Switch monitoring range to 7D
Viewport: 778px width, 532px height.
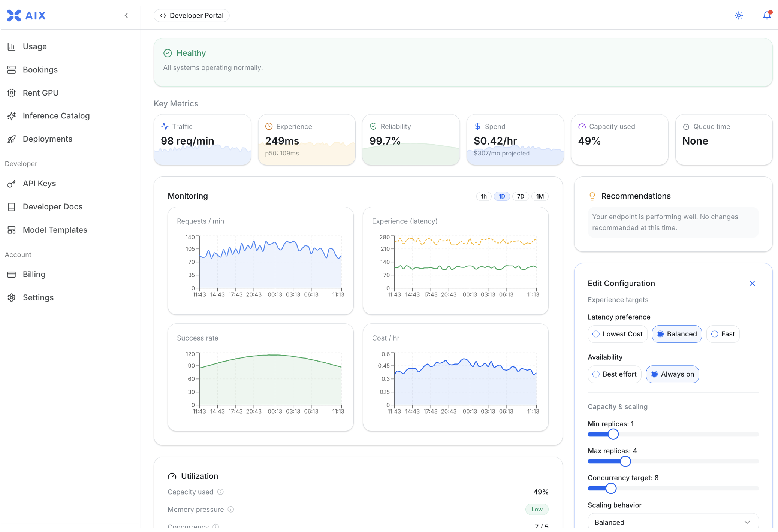521,196
